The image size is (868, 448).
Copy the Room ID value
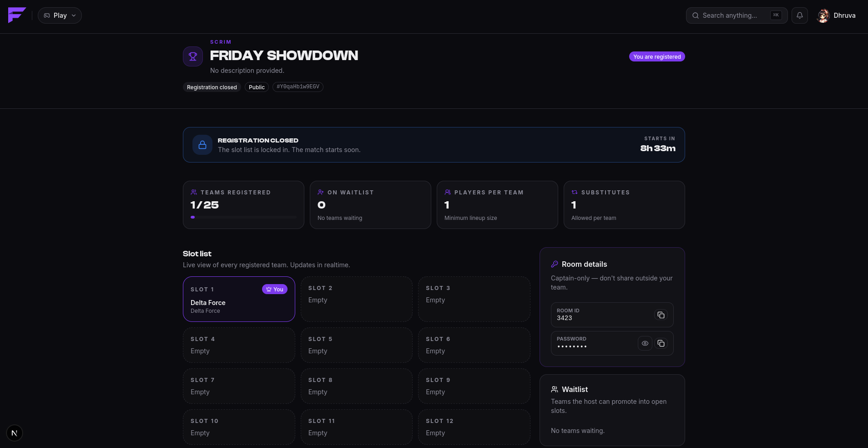[x=661, y=315]
